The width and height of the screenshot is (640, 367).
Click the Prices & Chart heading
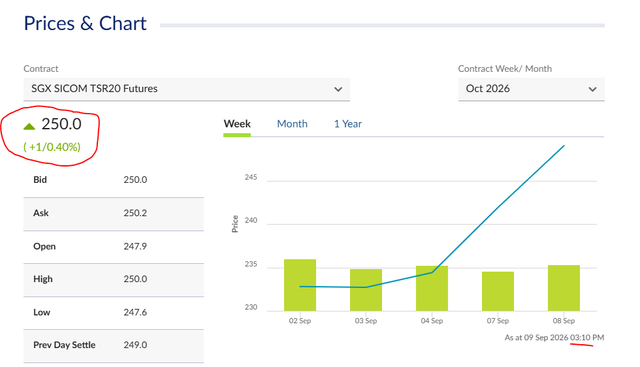(x=85, y=23)
